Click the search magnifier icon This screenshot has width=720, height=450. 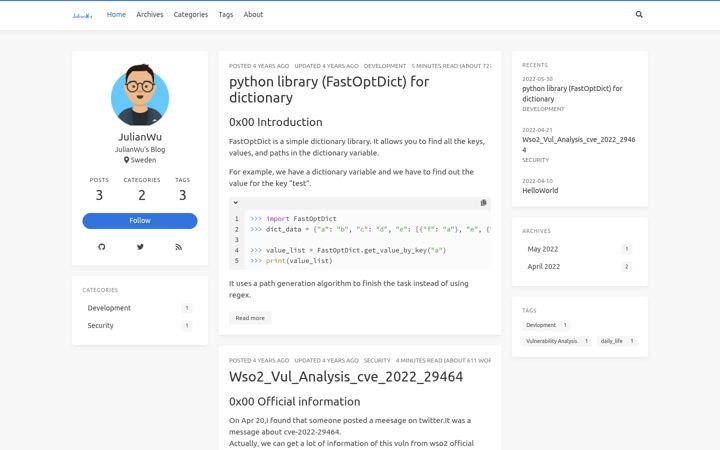(639, 15)
